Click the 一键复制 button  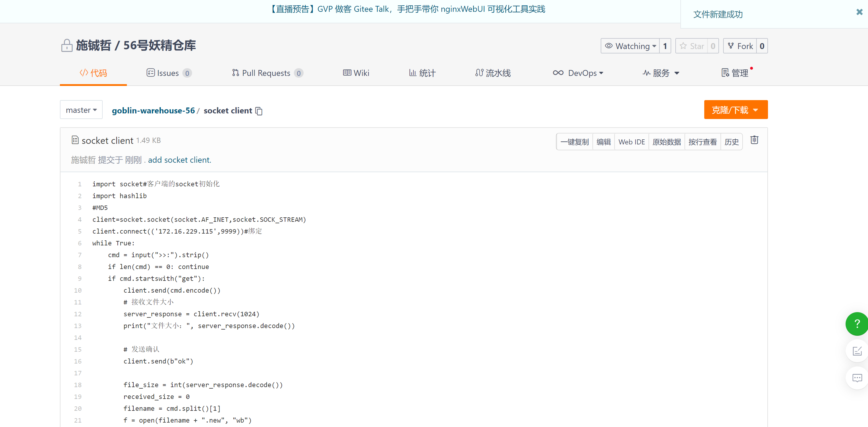(x=574, y=142)
